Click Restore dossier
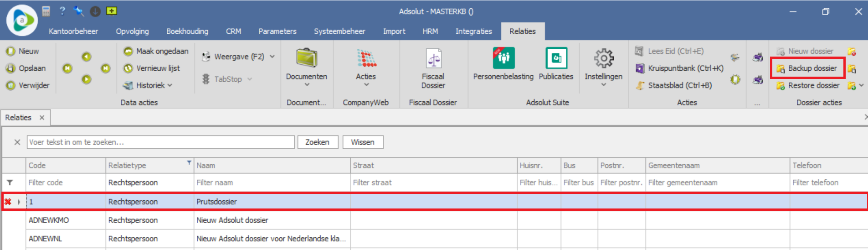This screenshot has width=868, height=250. (x=808, y=85)
